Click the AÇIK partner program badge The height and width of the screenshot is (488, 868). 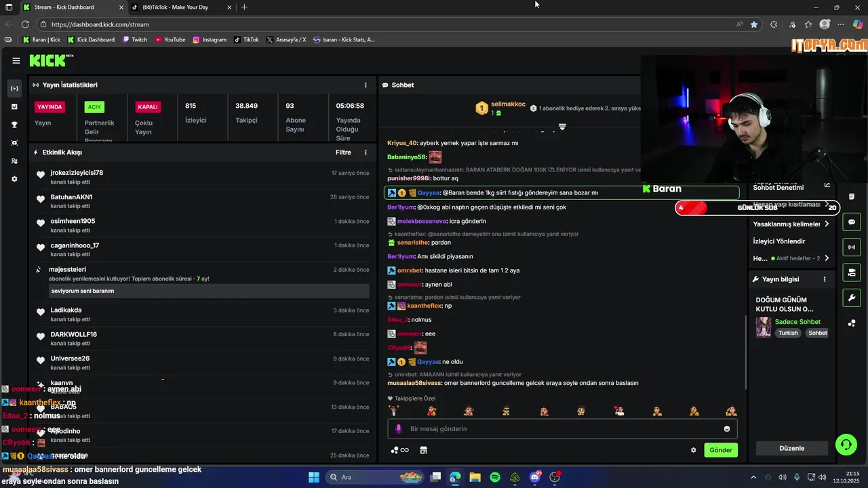(94, 107)
